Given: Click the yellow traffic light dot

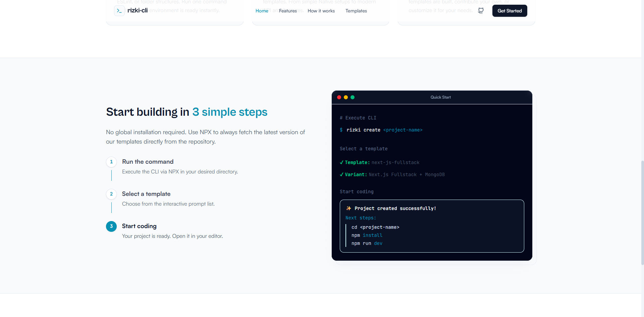Looking at the screenshot, I should pos(346,97).
